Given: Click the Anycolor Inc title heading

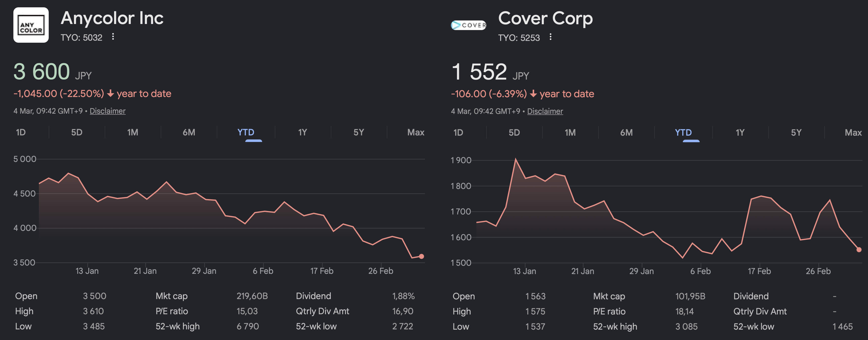Looking at the screenshot, I should 112,18.
